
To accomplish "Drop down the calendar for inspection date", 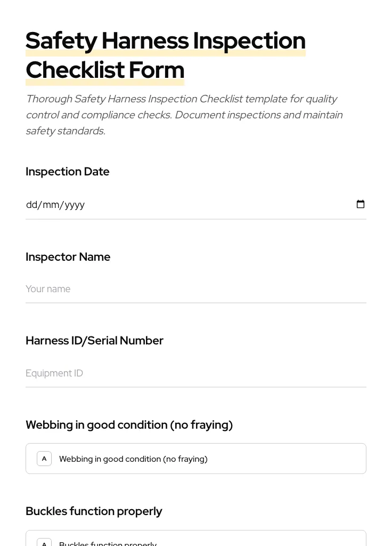I will pos(361,204).
